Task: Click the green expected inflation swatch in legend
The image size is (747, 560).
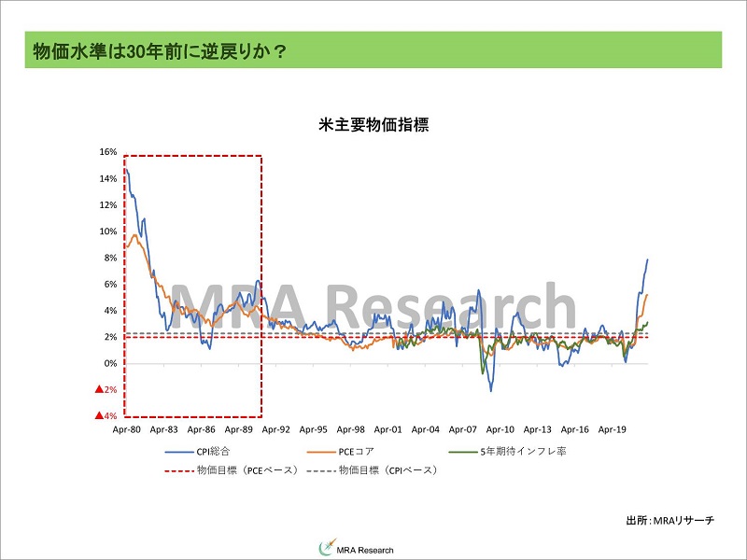Action: pos(463,452)
